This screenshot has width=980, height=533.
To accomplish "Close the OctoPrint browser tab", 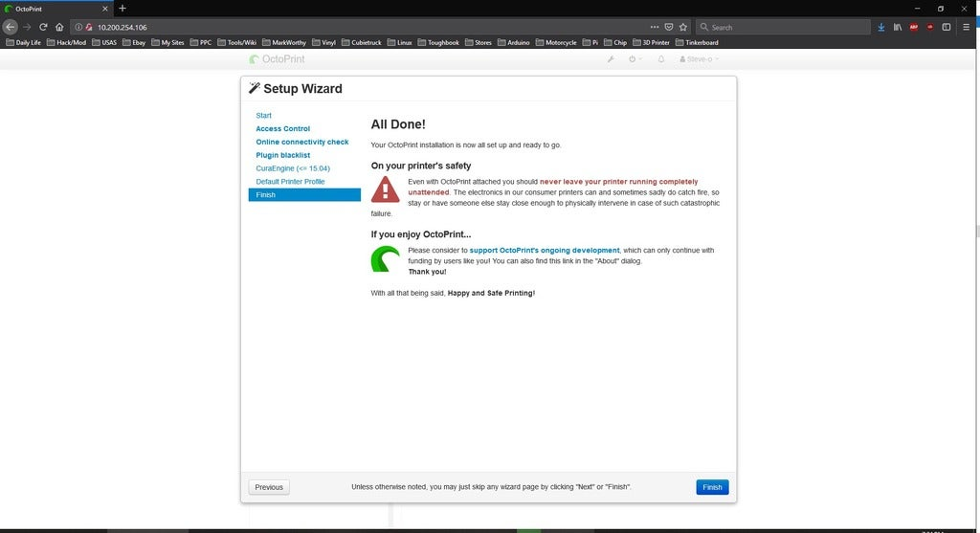I will tap(104, 9).
